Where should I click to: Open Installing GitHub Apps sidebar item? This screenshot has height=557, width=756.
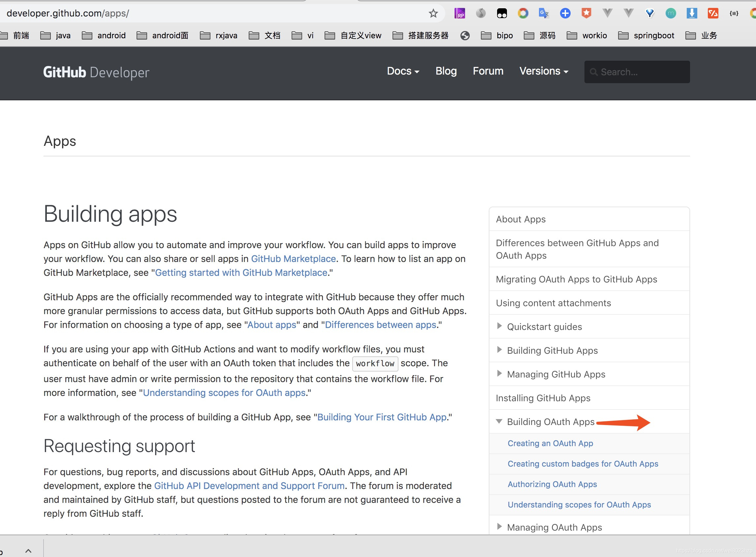click(x=589, y=398)
